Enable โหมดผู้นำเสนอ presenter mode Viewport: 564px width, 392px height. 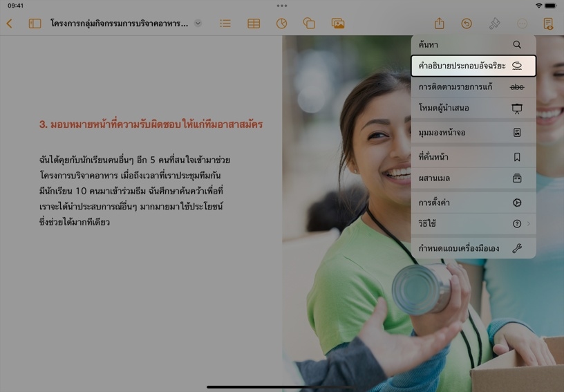coord(473,109)
